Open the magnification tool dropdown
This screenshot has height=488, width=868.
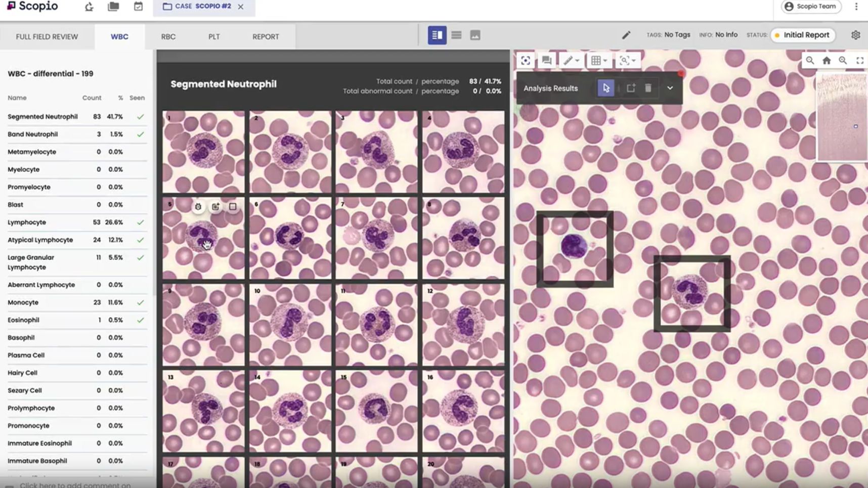(633, 60)
